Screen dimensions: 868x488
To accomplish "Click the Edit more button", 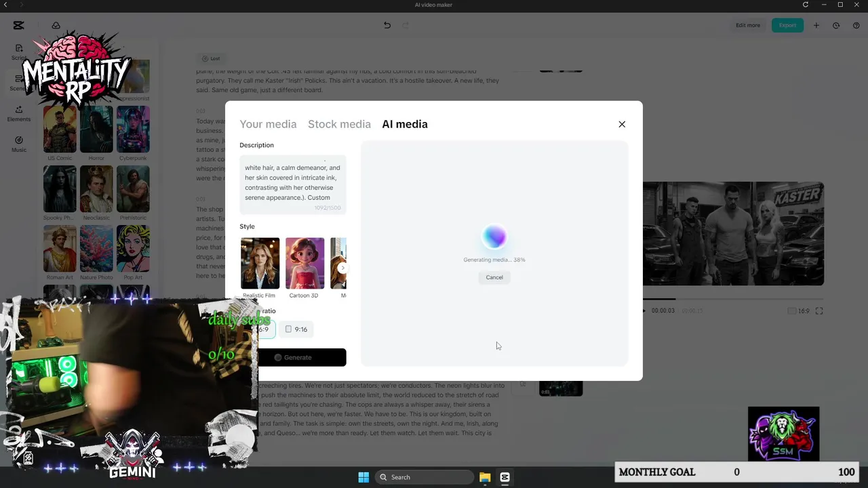I will click(748, 25).
